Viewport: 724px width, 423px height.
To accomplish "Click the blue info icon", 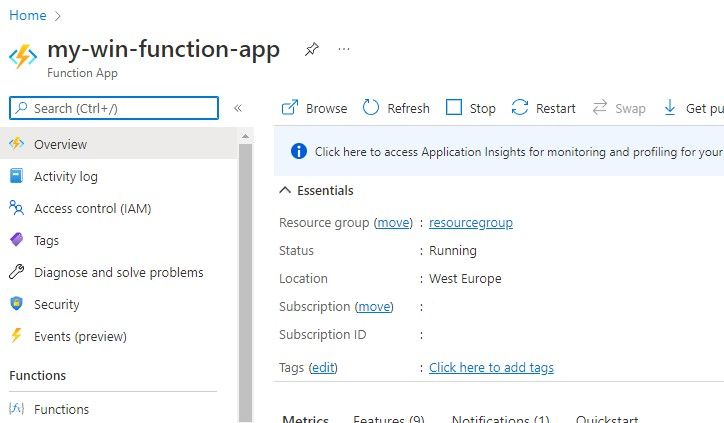I will (299, 151).
